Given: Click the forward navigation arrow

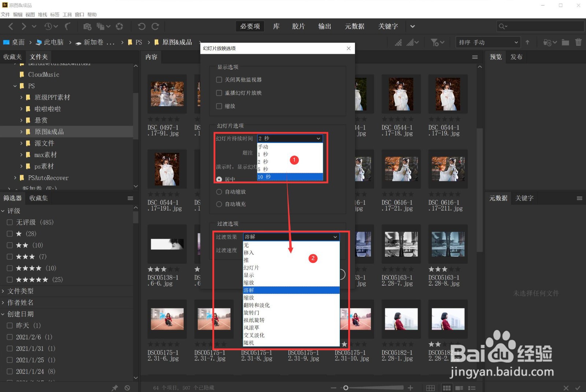Looking at the screenshot, I should tap(24, 26).
